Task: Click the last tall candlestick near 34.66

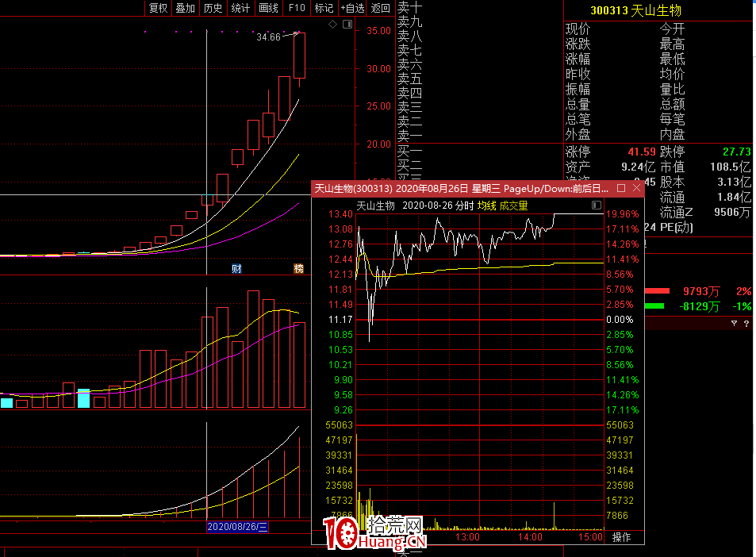Action: (x=299, y=56)
